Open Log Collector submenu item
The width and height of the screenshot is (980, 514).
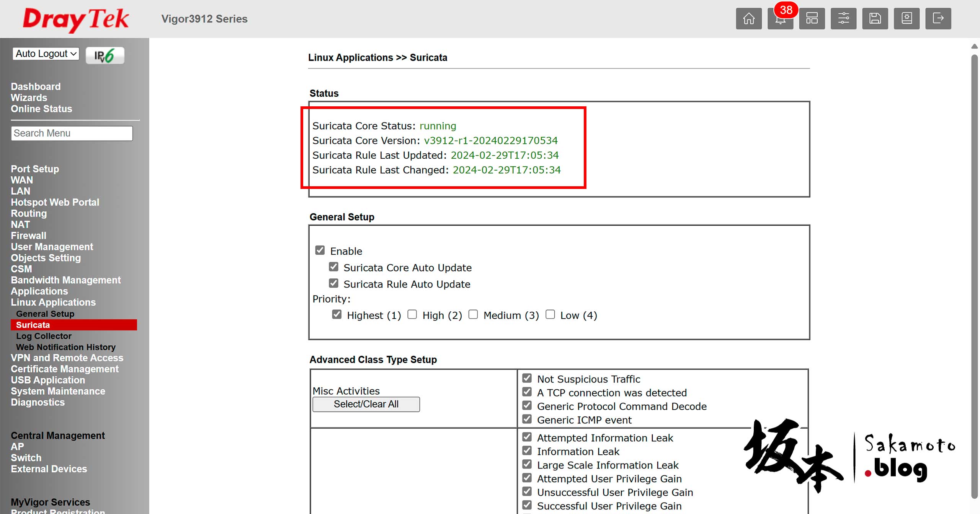44,336
